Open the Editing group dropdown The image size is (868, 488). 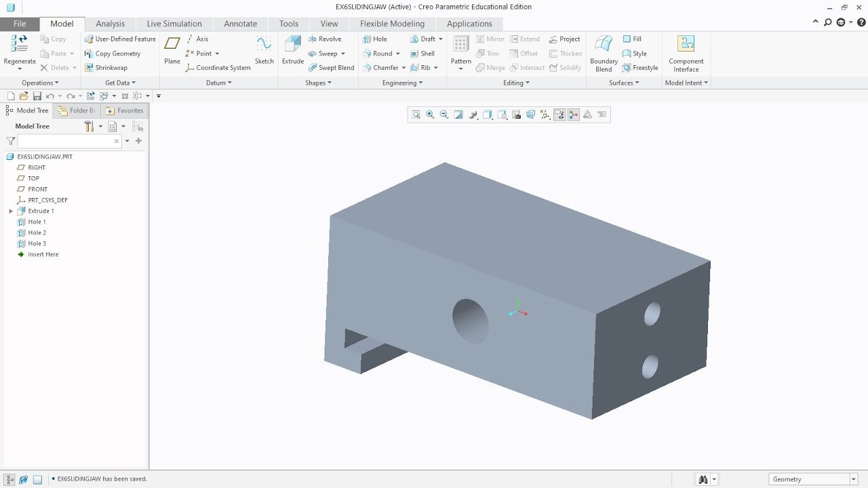click(x=516, y=83)
